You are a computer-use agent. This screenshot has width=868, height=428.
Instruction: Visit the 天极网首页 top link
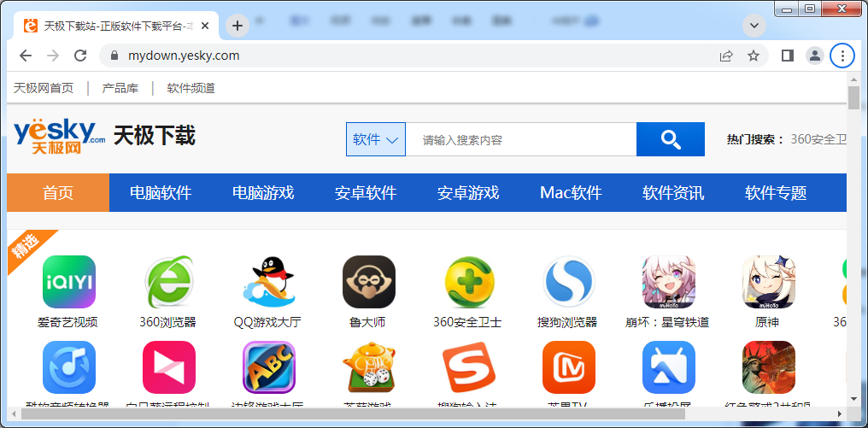44,88
